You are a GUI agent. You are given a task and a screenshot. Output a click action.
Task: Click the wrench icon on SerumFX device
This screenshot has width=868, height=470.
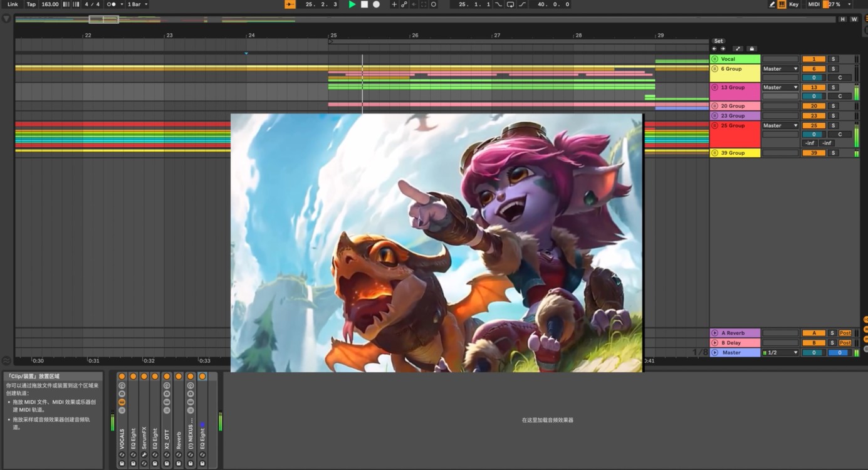click(144, 455)
